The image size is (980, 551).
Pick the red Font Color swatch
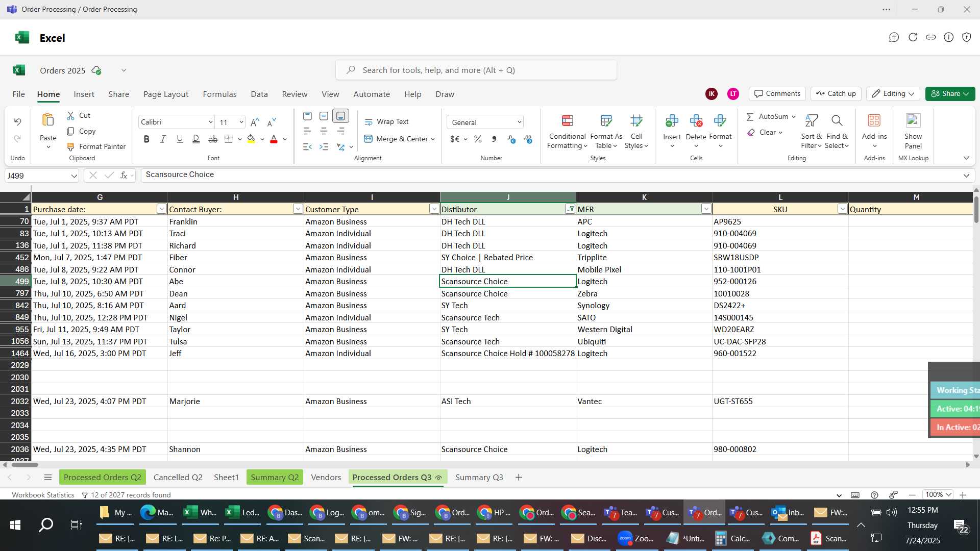274,139
